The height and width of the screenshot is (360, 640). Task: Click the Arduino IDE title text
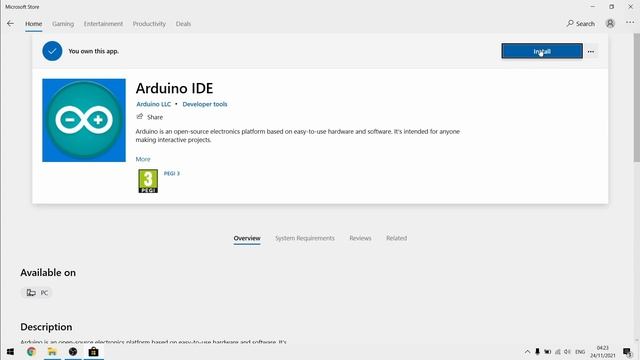tap(174, 88)
